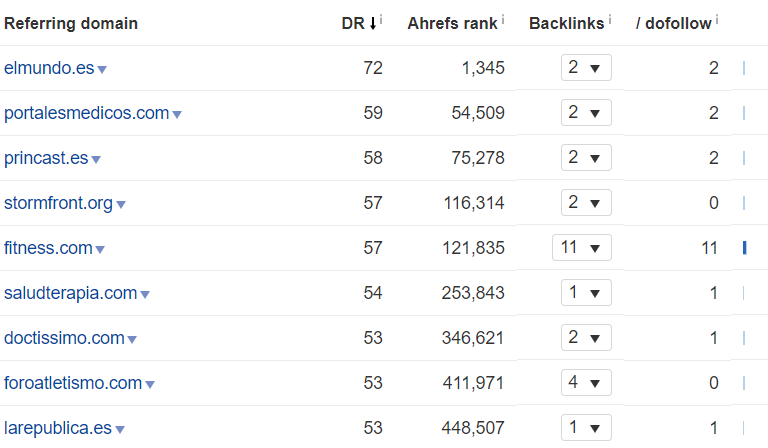Open the doctissimo.com domain link
768x448 pixels.
[64, 338]
